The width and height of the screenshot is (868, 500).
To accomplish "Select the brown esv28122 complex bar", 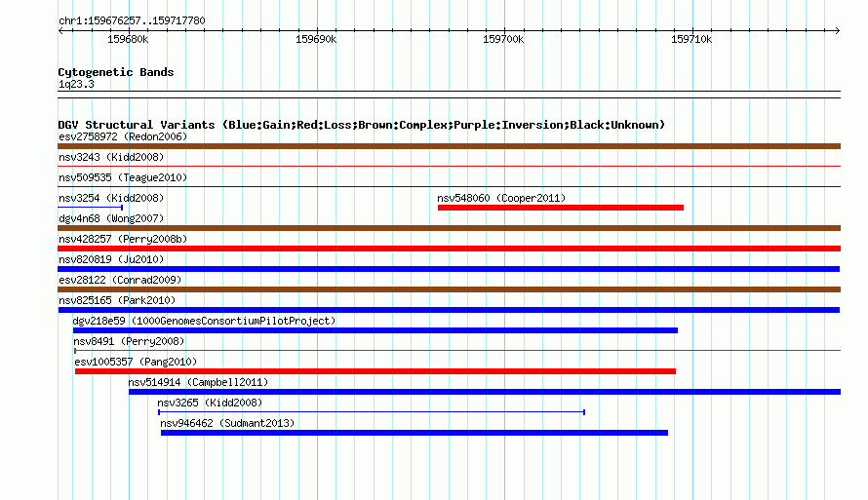I will (449, 289).
